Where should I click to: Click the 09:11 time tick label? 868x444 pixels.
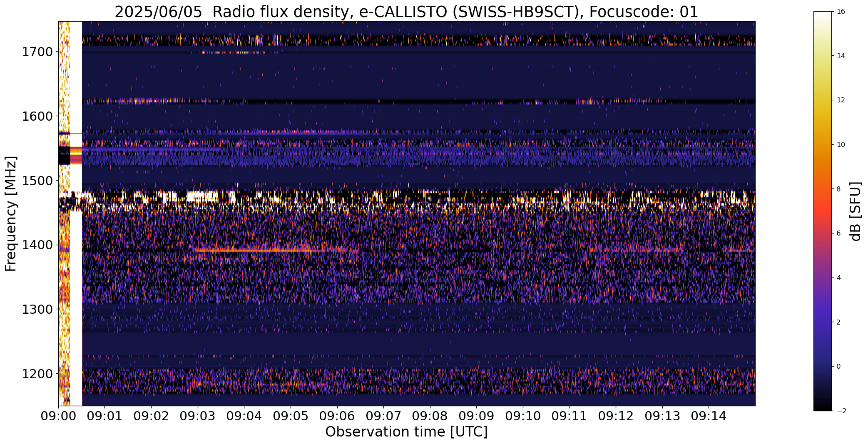(x=570, y=416)
